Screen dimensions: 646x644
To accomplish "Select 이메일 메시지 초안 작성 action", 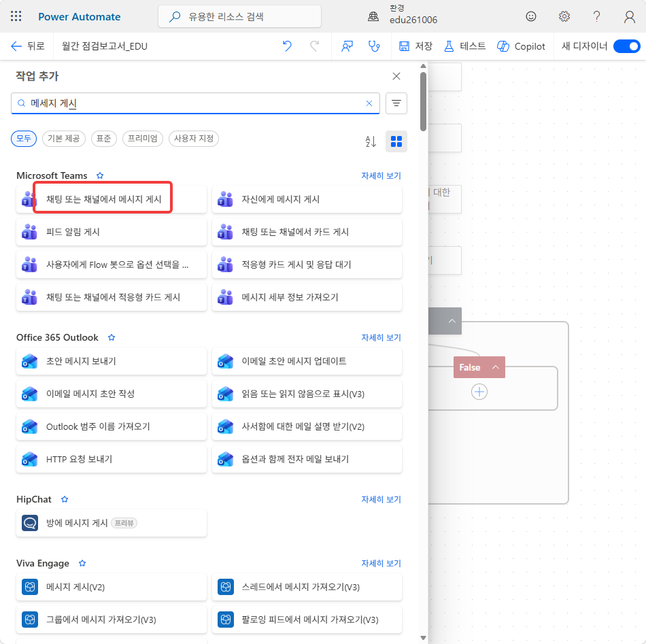I will coord(112,394).
